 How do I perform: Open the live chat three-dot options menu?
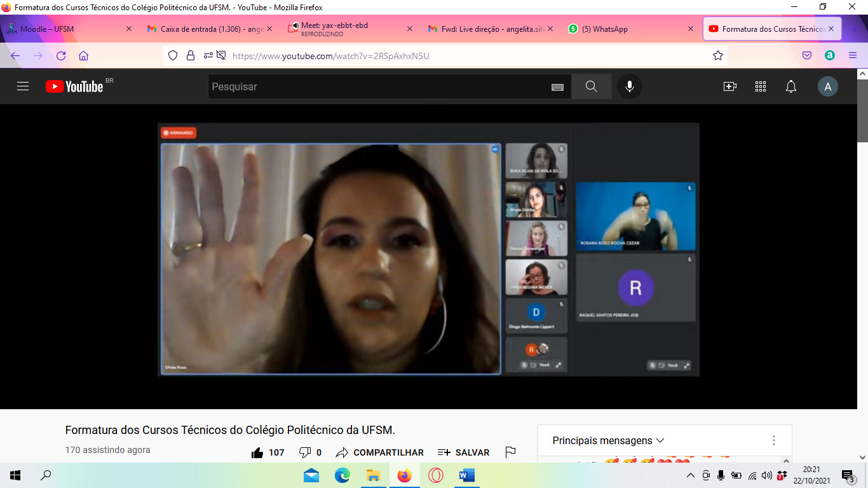click(773, 440)
